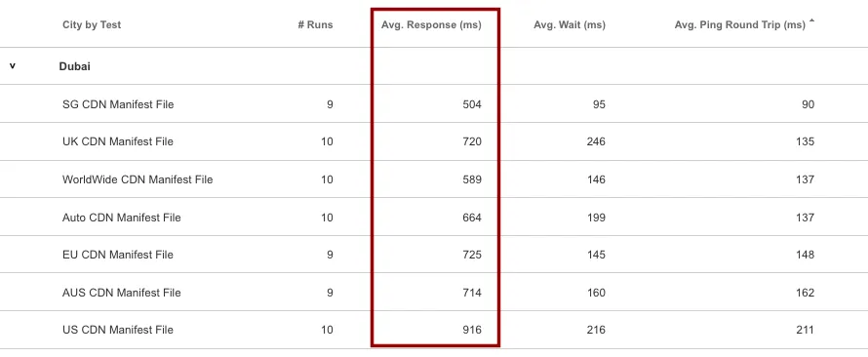This screenshot has height=357, width=868.
Task: Select Auto CDN Manifest File test
Action: [122, 218]
